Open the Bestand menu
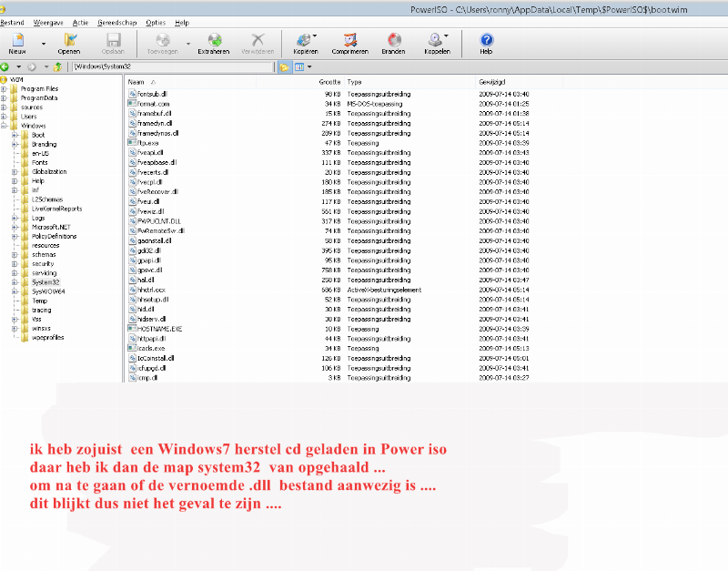The image size is (728, 571). 12,22
